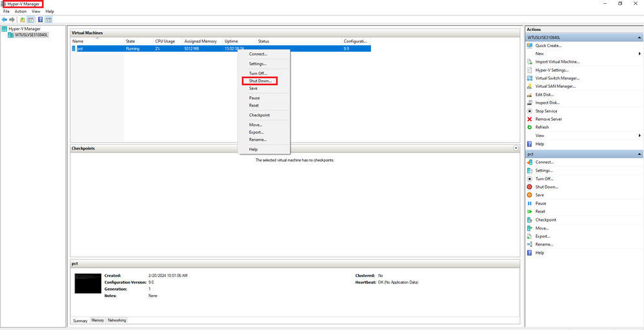Open the View menu in menu bar

click(35, 12)
